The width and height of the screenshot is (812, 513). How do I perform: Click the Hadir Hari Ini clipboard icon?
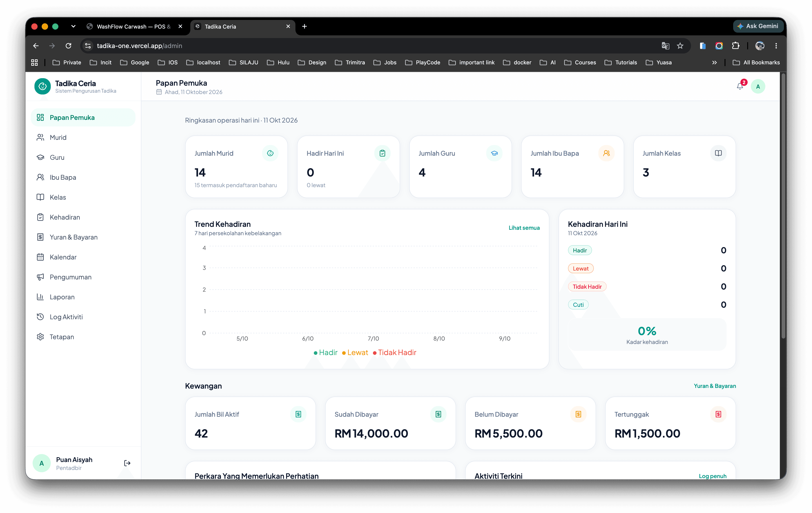coord(382,153)
